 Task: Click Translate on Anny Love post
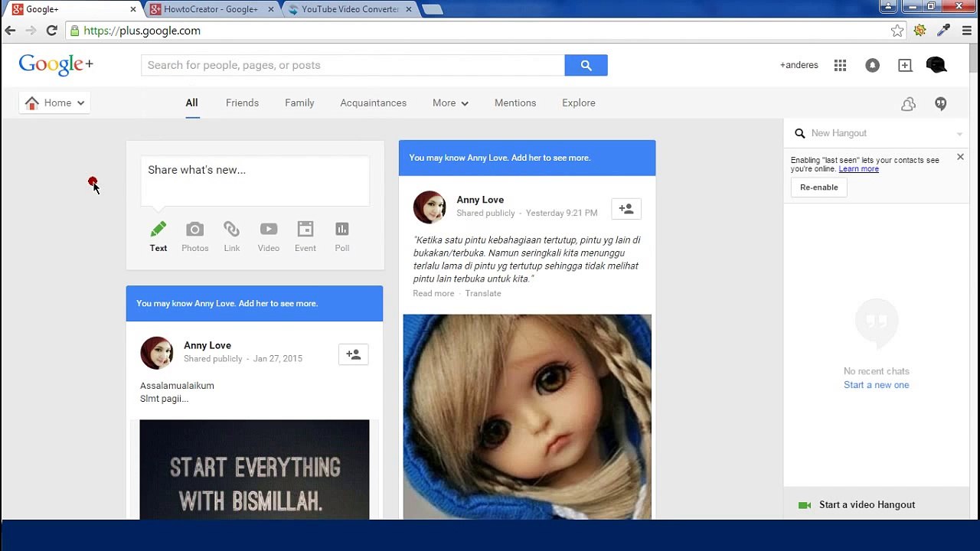483,293
